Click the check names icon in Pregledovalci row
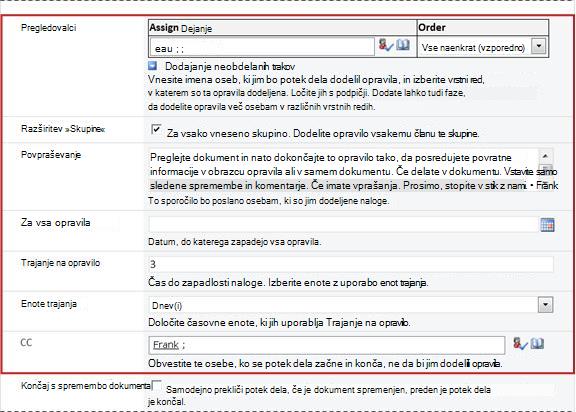Image resolution: width=576 pixels, height=412 pixels. pos(386,45)
